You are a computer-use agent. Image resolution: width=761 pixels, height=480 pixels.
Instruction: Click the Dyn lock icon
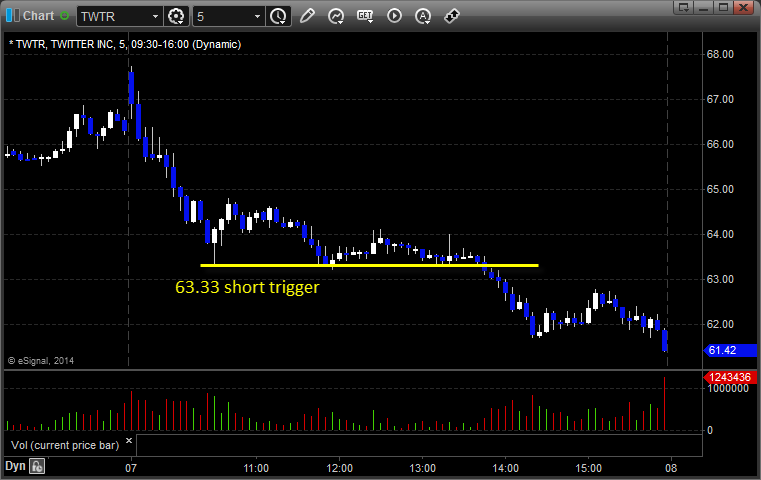tap(37, 466)
